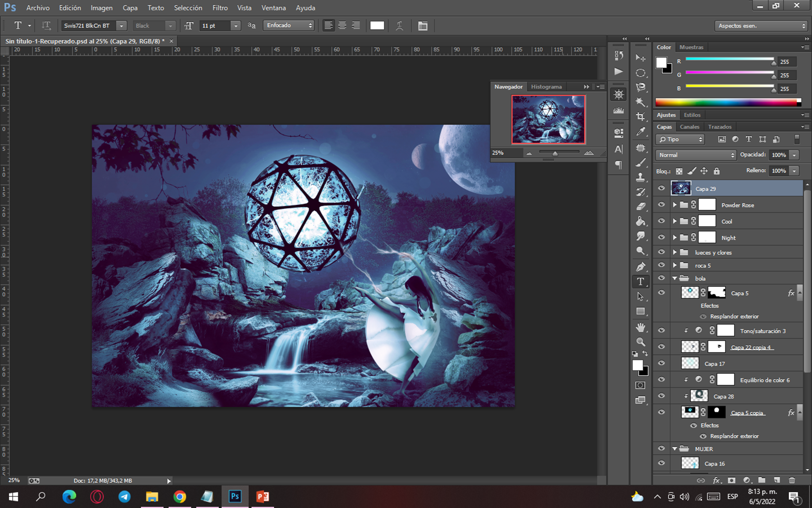Click the left align text button

pyautogui.click(x=328, y=26)
